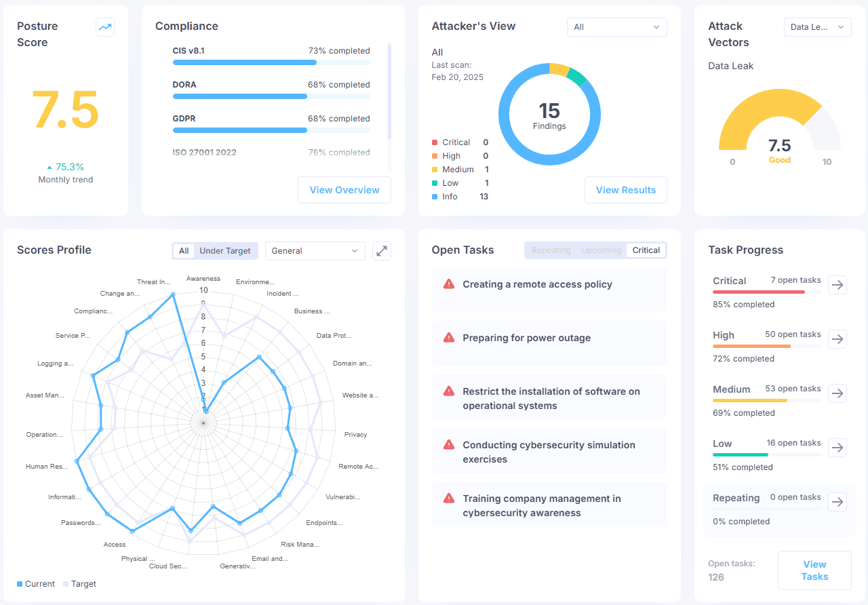Open the Posture Score trend chart icon
The width and height of the screenshot is (868, 605).
pyautogui.click(x=105, y=27)
